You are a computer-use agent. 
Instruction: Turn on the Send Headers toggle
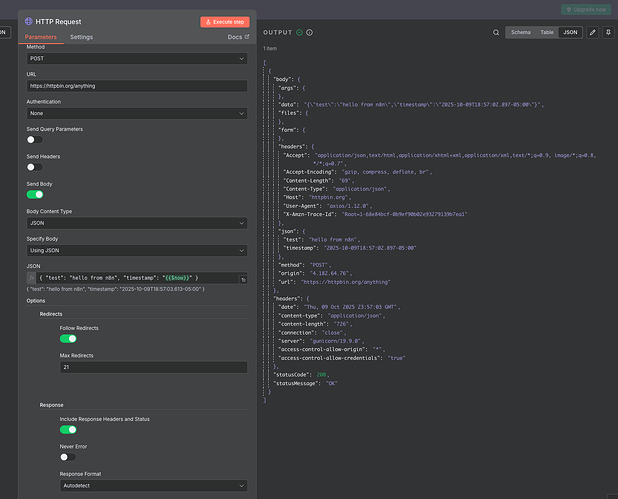(x=34, y=167)
